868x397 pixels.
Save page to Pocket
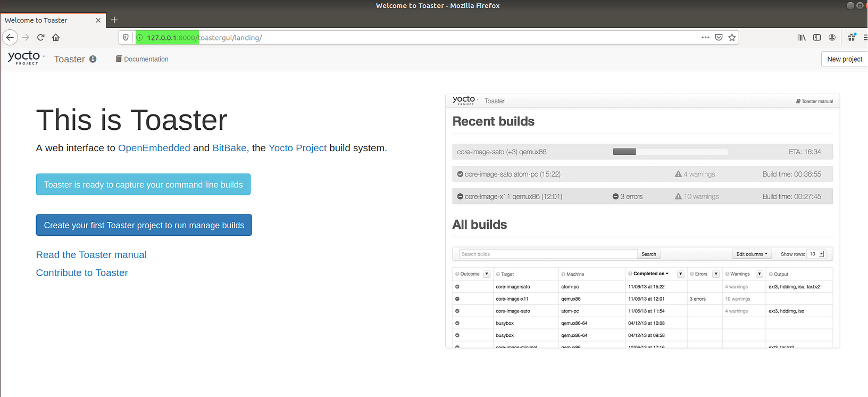point(719,37)
